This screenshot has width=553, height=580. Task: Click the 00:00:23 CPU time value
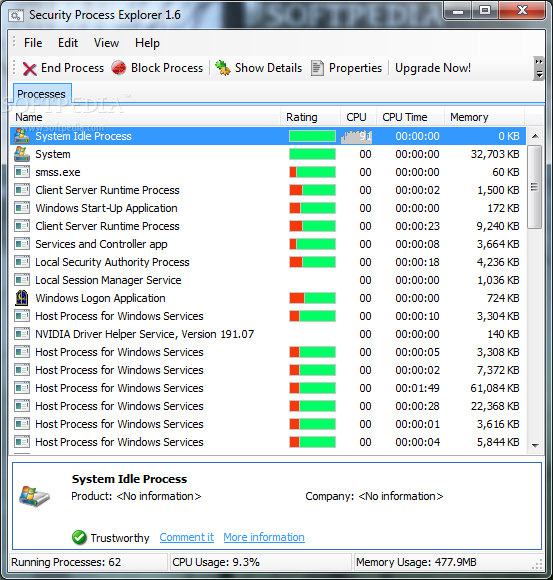(417, 226)
